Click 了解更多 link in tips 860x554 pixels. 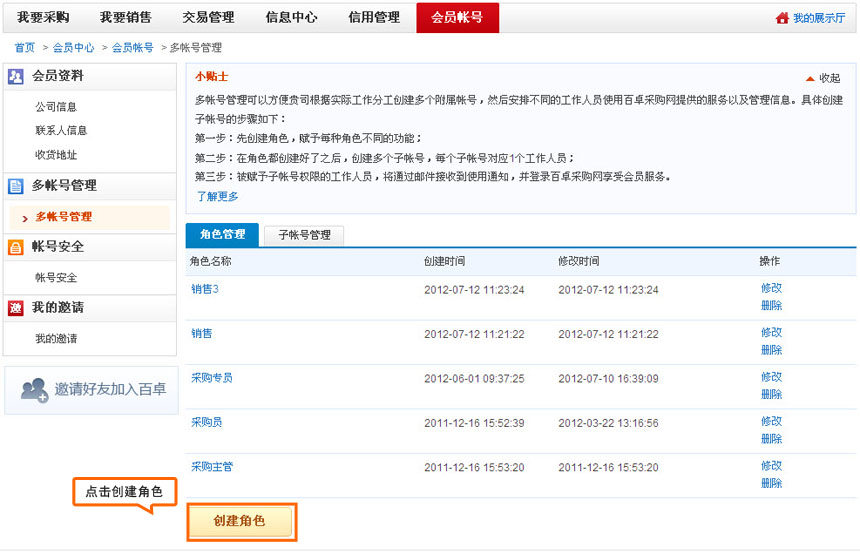pos(217,196)
